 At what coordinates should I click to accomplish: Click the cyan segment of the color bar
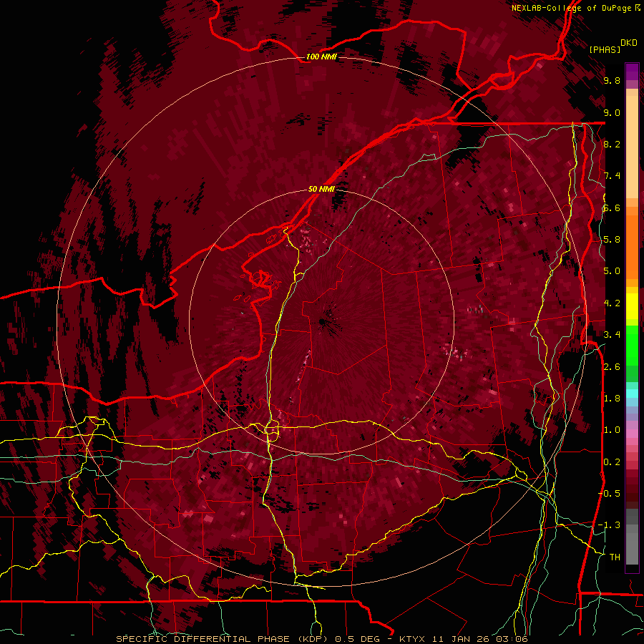tap(632, 394)
